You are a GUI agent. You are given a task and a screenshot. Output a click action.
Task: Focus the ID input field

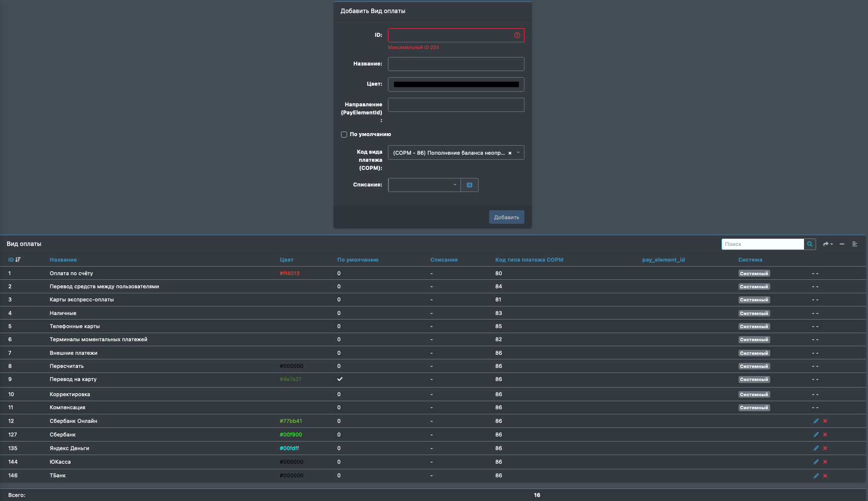coord(456,35)
